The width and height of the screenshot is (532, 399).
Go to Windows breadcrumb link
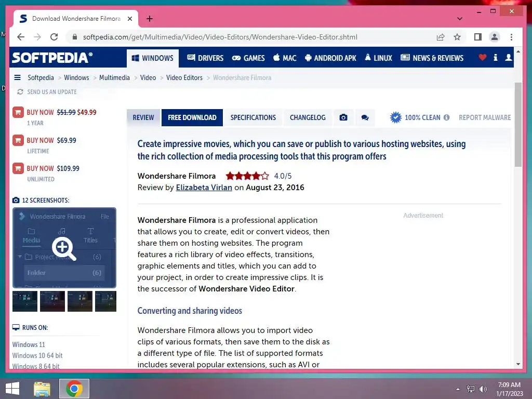click(x=76, y=78)
